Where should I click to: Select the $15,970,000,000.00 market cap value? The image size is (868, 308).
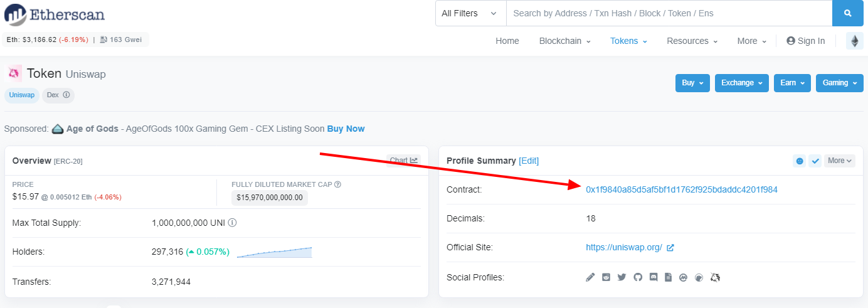click(270, 198)
